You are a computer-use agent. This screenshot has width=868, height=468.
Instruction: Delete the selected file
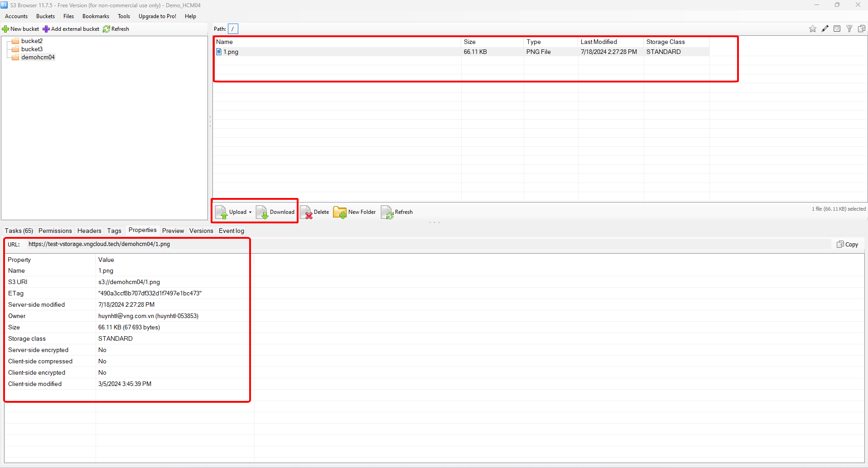(315, 212)
